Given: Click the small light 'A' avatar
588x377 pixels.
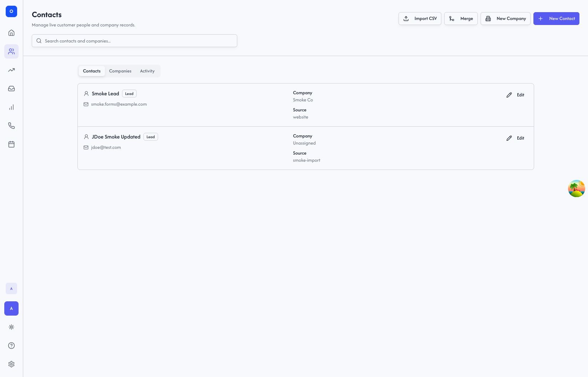Looking at the screenshot, I should click(x=11, y=288).
